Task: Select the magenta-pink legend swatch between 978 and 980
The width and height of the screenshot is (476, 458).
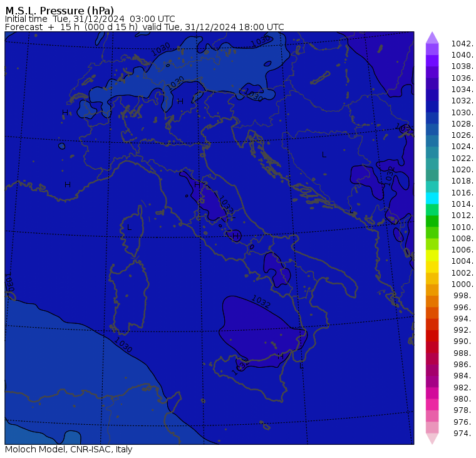Action: [432, 405]
